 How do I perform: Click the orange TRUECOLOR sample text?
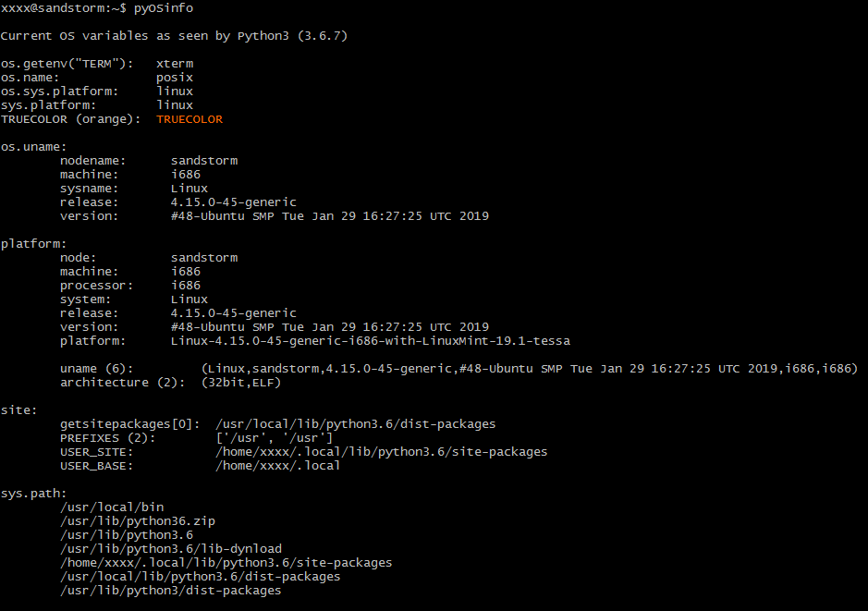[189, 119]
